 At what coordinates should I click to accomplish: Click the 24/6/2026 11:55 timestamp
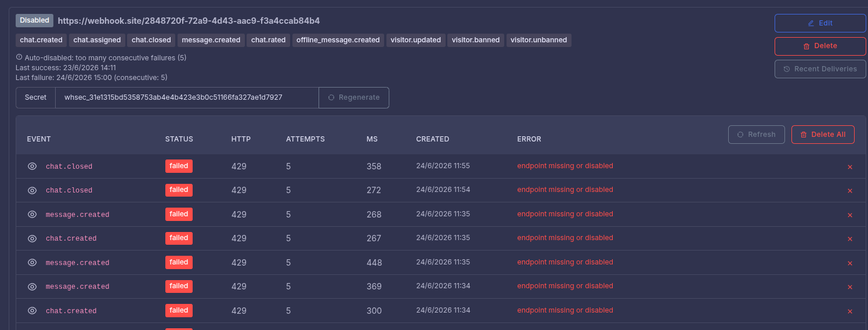click(443, 166)
